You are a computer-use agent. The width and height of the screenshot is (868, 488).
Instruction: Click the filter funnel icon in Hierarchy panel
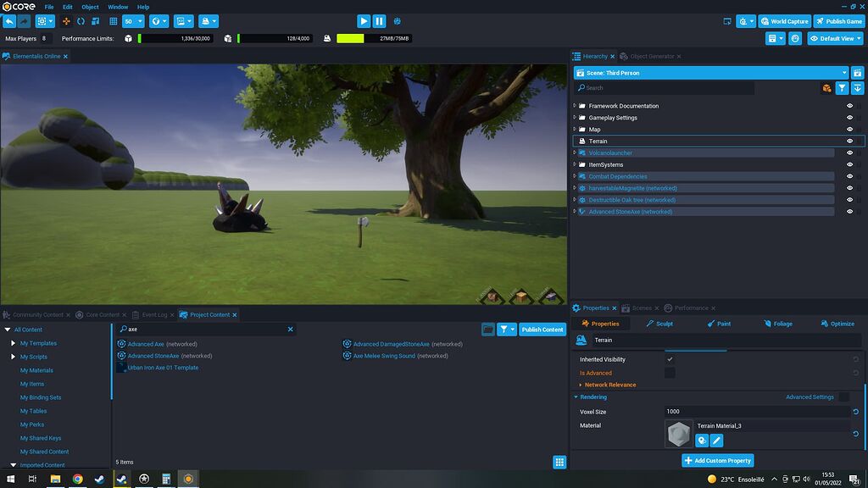(842, 88)
